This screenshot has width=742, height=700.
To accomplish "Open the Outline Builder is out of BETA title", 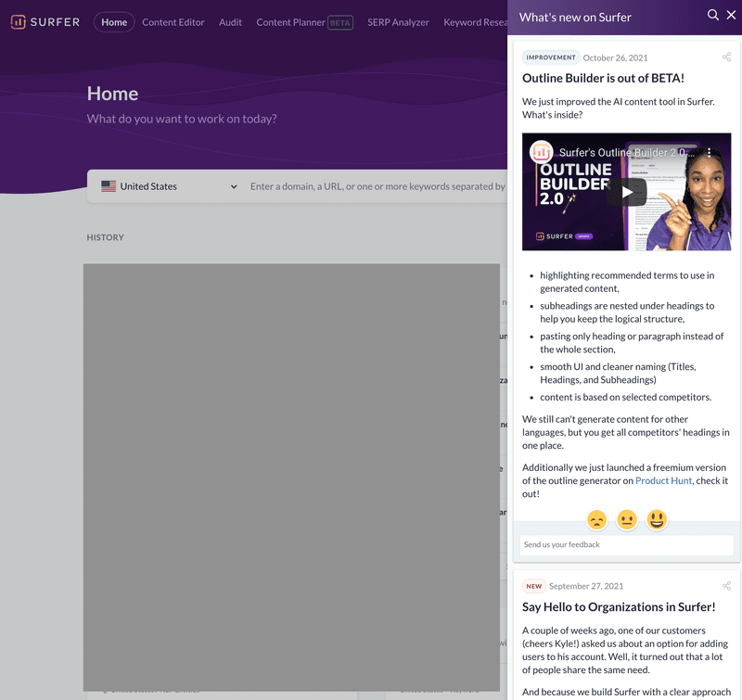I will pos(603,79).
